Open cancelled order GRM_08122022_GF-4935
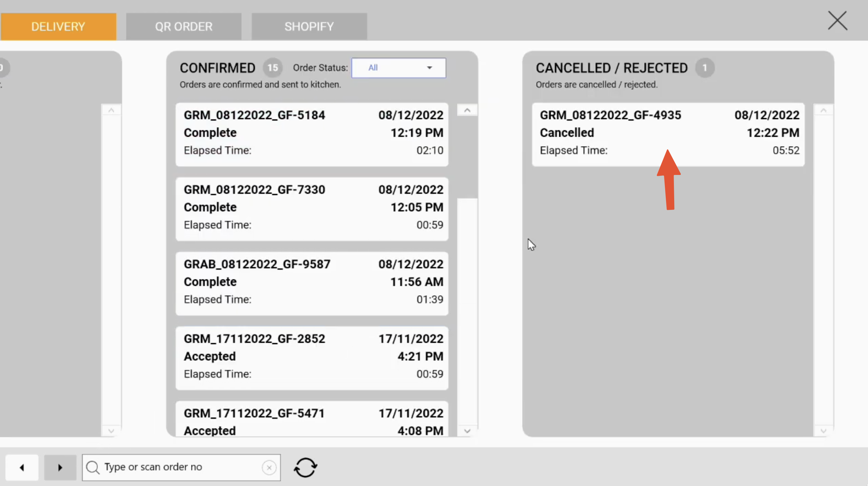 668,135
